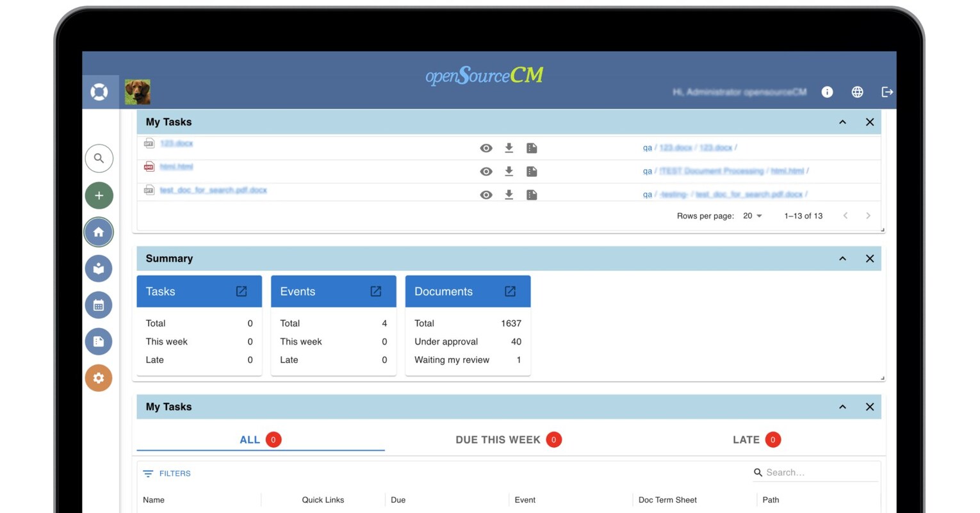Open the document details icon for html.html

click(x=532, y=171)
